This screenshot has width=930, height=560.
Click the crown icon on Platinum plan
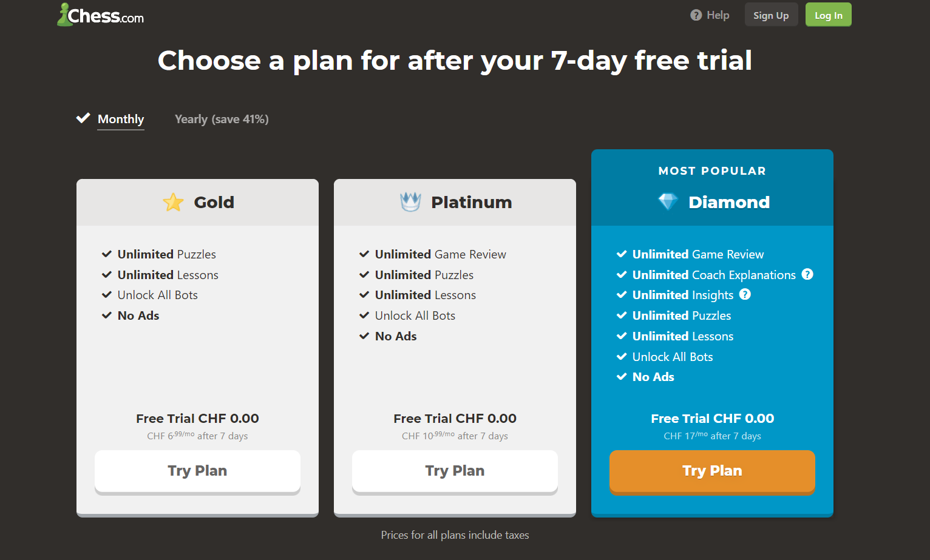411,201
